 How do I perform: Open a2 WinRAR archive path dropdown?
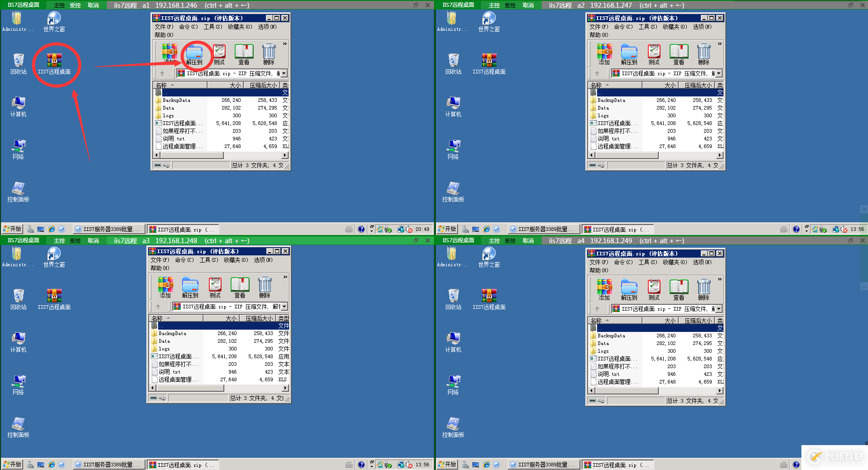point(719,73)
